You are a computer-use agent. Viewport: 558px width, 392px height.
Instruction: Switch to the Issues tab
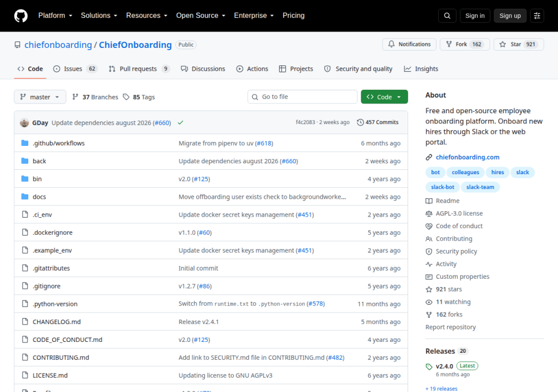click(75, 69)
